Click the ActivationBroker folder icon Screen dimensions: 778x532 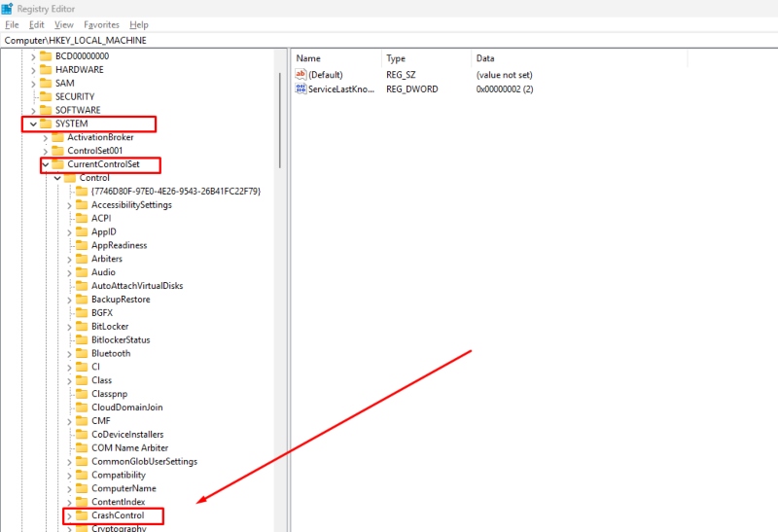point(57,136)
